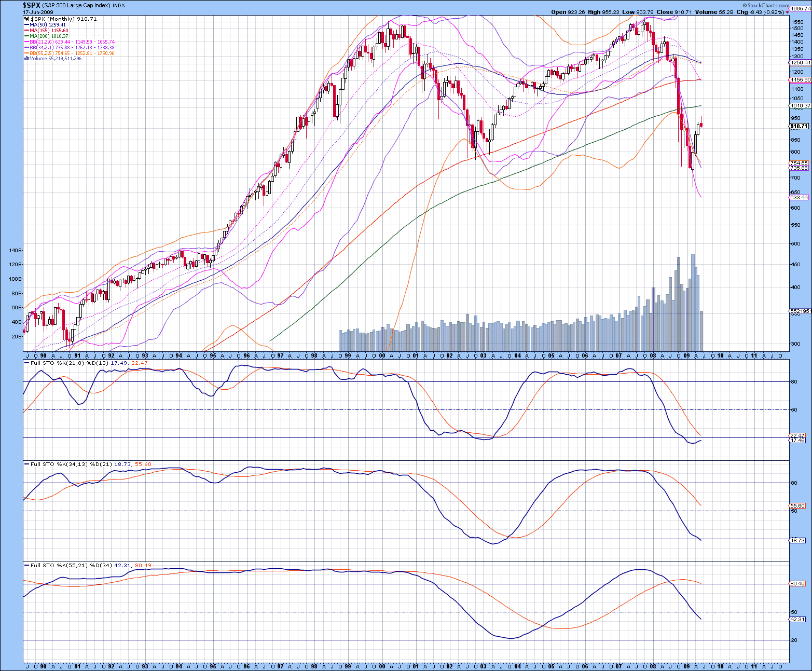Click the $SPX ticker title

[x=31, y=5]
